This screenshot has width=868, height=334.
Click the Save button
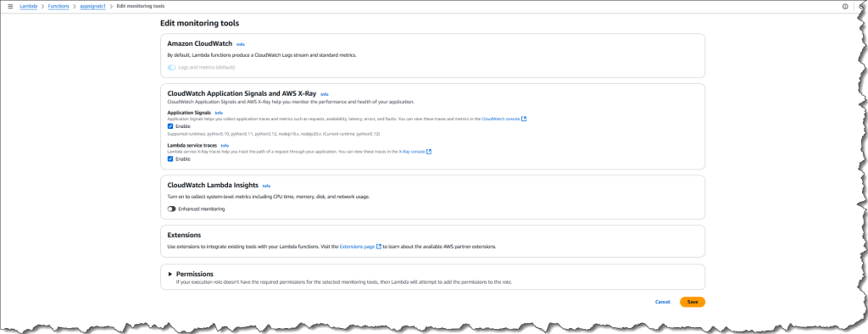(x=693, y=302)
